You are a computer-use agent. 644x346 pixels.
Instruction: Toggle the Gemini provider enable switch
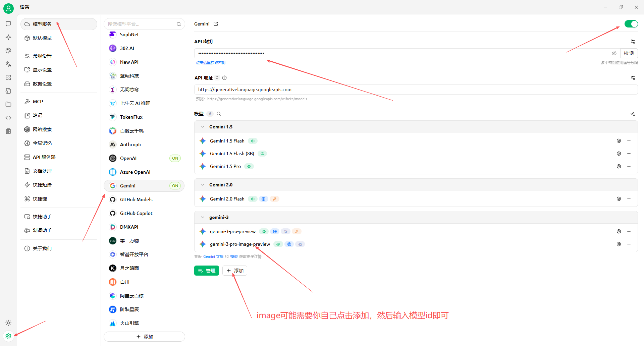[x=631, y=24]
